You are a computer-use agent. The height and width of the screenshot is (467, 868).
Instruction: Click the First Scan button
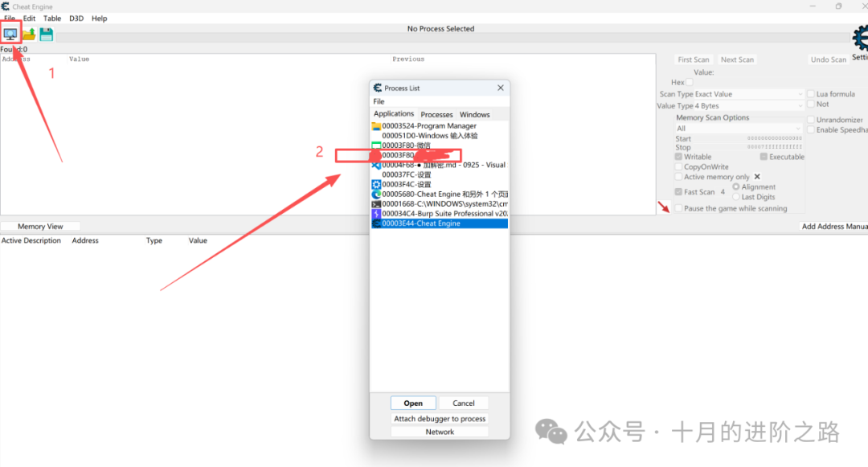(x=693, y=59)
